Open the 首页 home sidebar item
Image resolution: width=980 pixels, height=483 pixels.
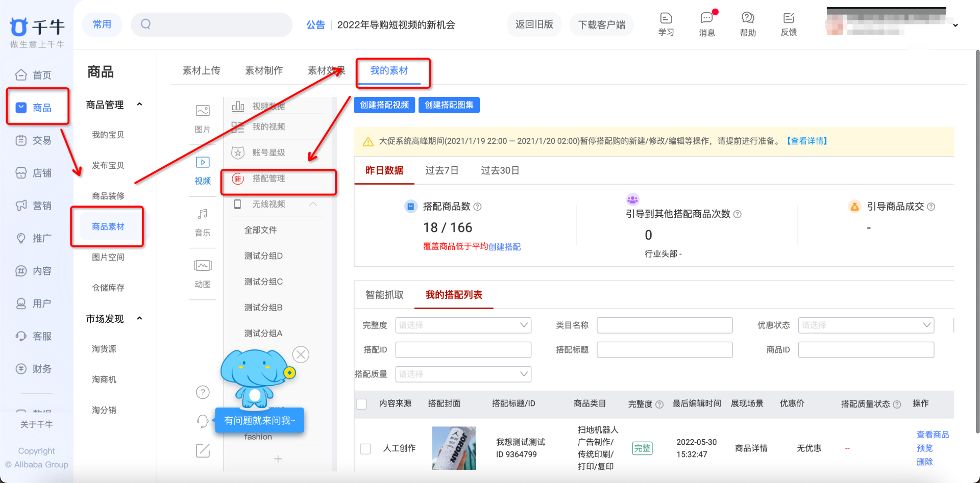34,75
